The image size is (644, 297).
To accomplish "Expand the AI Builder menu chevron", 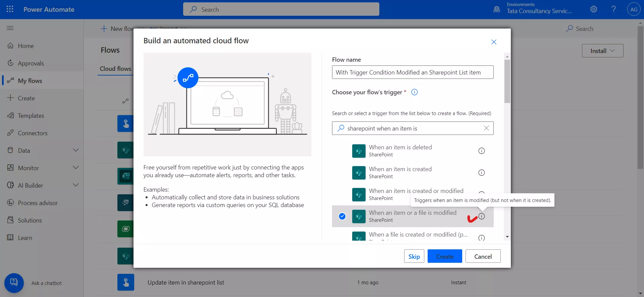I will (x=76, y=185).
